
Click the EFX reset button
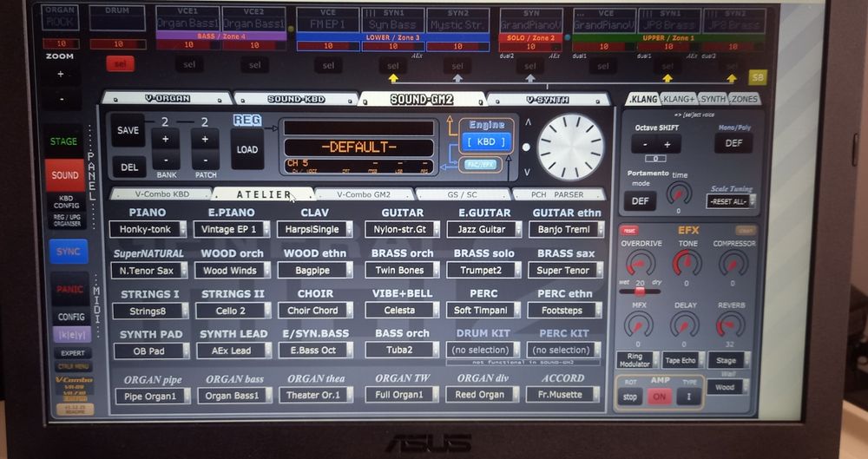click(x=628, y=230)
